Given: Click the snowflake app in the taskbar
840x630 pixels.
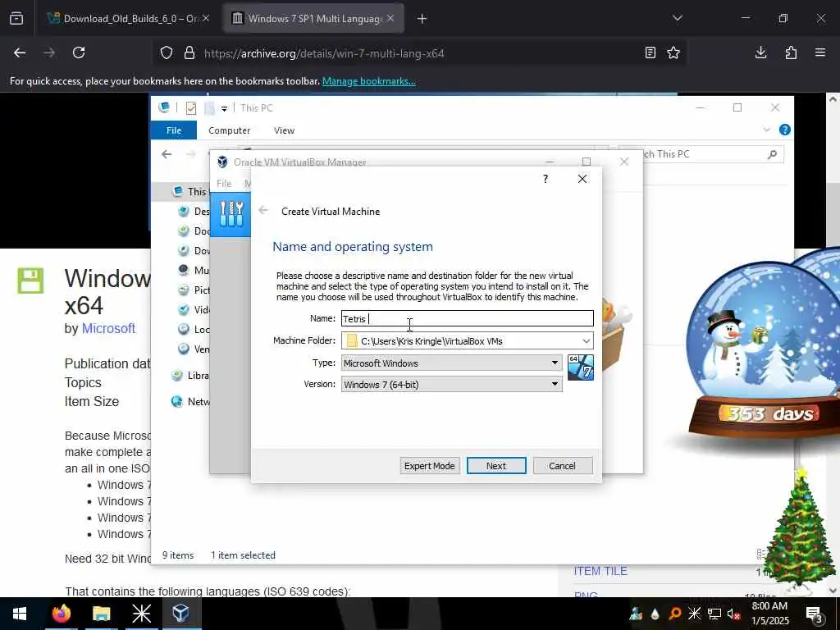Looking at the screenshot, I should [x=141, y=614].
